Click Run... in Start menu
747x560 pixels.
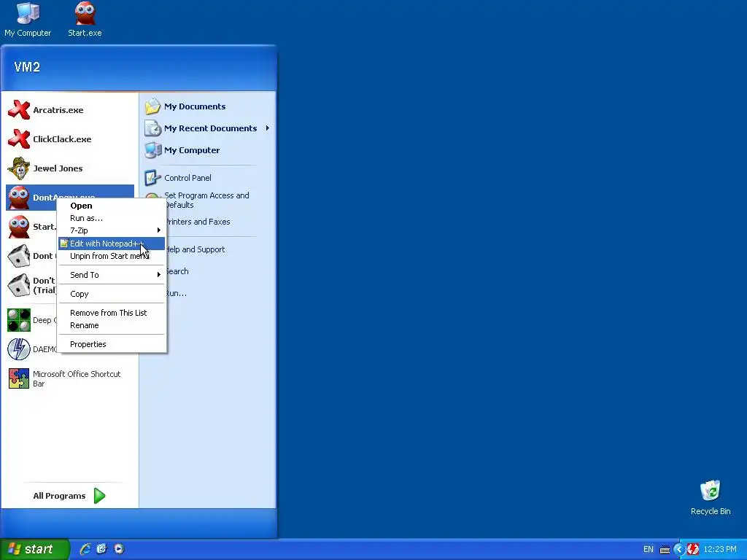coord(177,293)
